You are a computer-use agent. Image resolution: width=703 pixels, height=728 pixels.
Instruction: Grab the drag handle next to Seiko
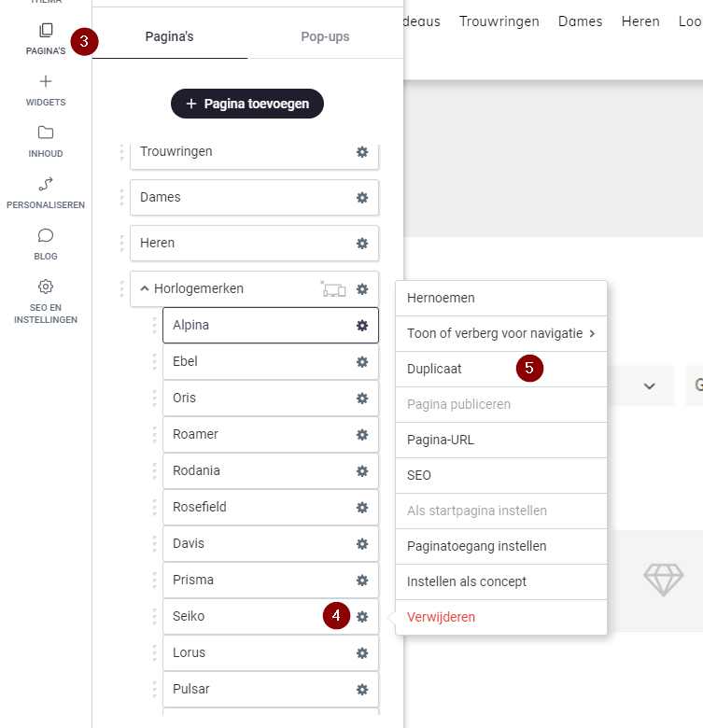pos(155,617)
